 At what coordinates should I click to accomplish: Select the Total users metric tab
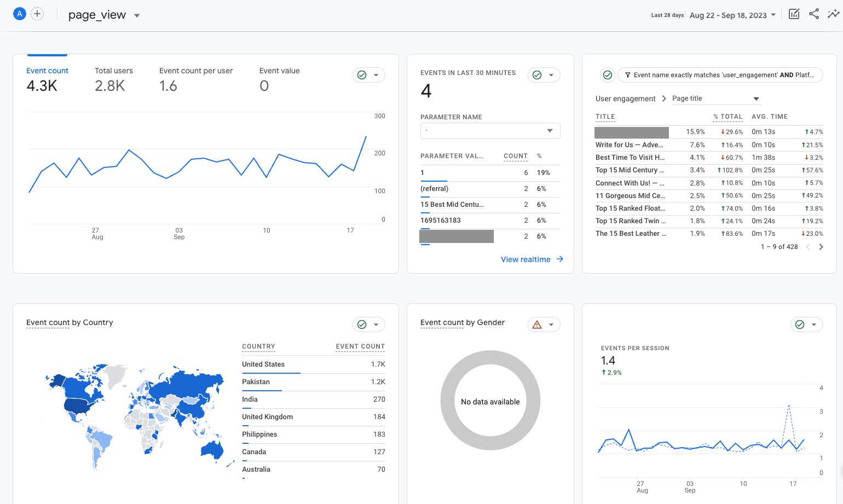114,79
